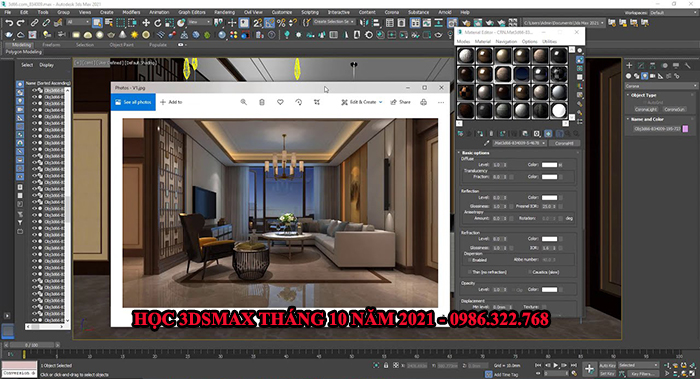Image resolution: width=700 pixels, height=379 pixels.
Task: Select the Move transform tool
Action: point(146,22)
